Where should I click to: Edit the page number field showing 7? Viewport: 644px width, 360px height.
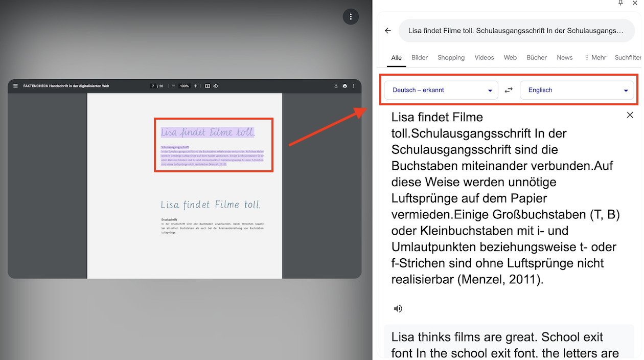coord(152,86)
